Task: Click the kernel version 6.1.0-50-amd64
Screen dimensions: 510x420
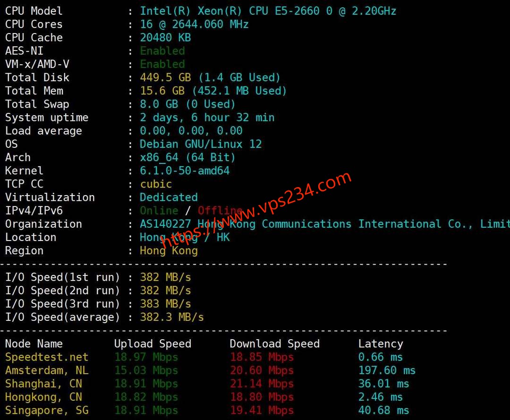Action: 185,171
